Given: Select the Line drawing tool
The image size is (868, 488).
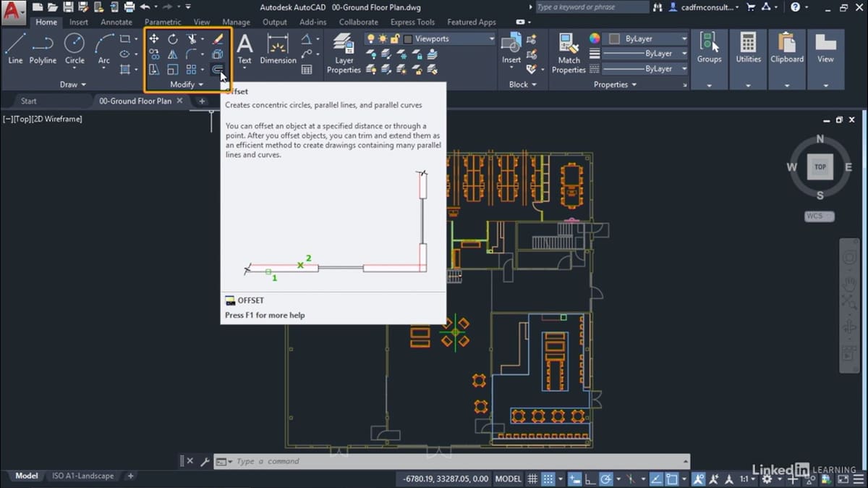Looking at the screenshot, I should click(15, 49).
